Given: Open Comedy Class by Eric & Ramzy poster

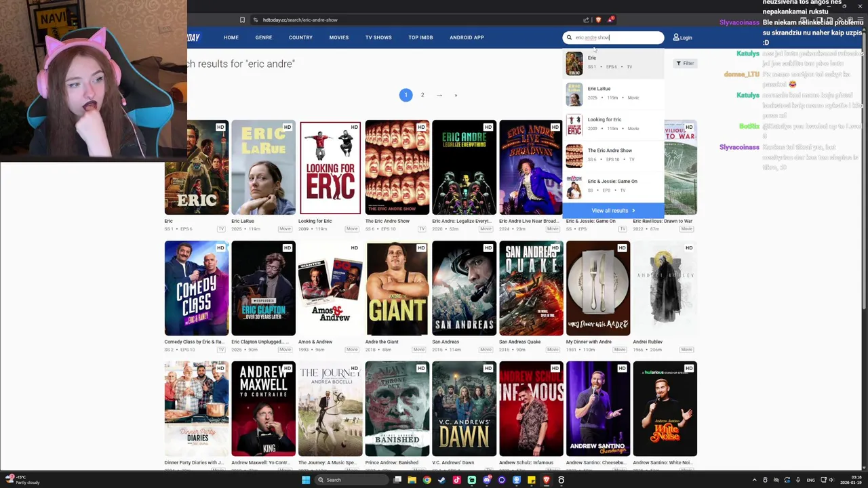Looking at the screenshot, I should (x=197, y=288).
